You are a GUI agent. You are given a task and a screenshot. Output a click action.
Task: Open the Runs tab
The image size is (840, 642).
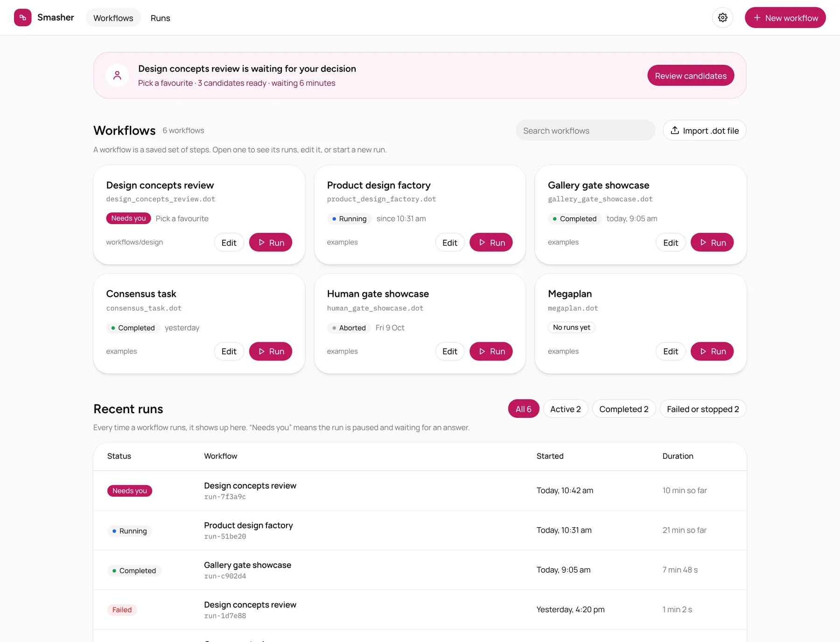(x=160, y=18)
